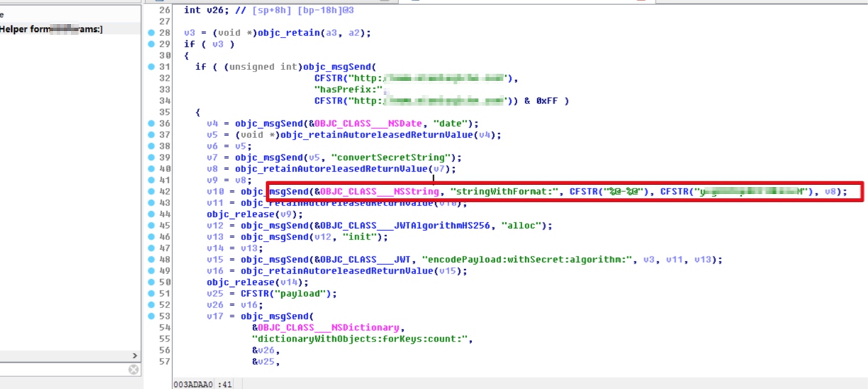Screen dimensions: 868x389
Task: Toggle breakpoint marker on line 39
Action: (151, 157)
